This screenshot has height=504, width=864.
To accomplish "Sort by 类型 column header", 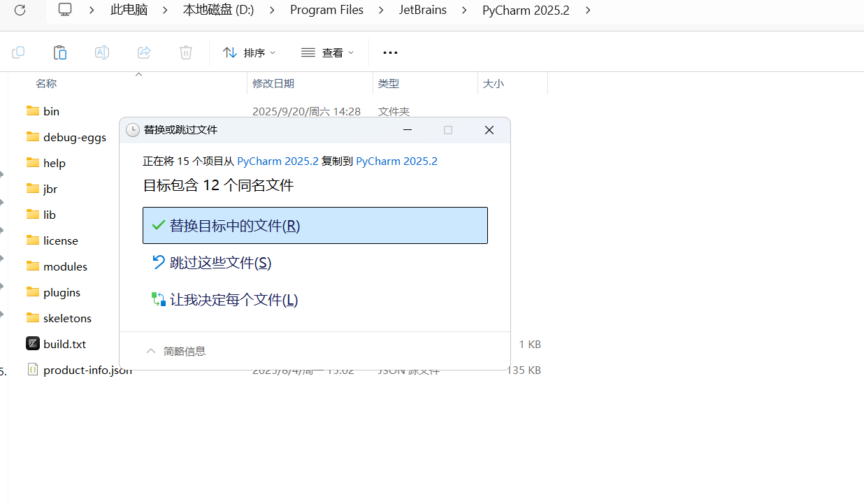I will click(x=389, y=83).
